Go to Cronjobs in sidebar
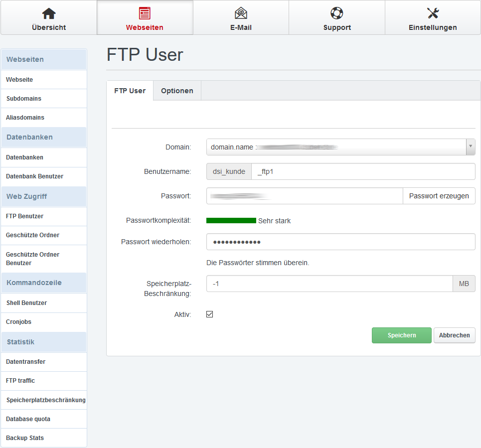The width and height of the screenshot is (481, 448). [x=19, y=322]
